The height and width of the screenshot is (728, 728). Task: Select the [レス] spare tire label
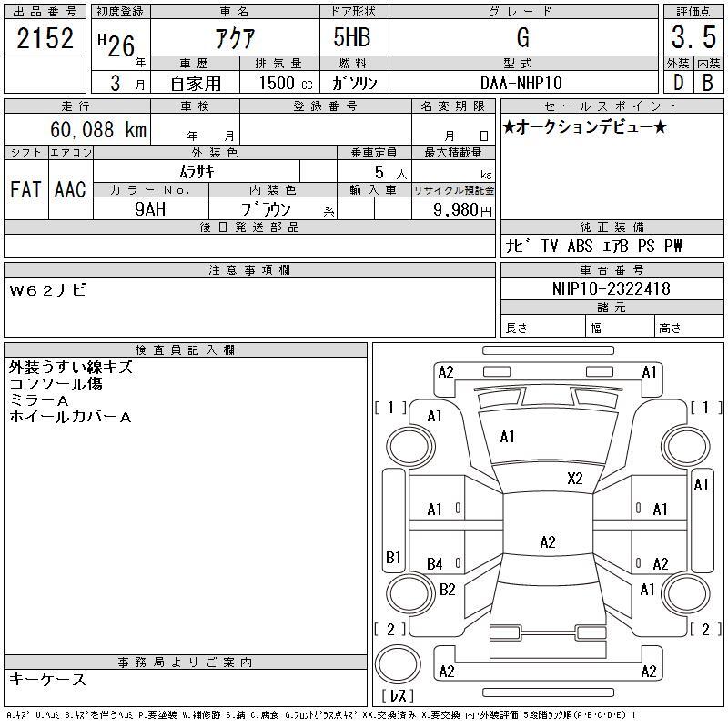click(398, 695)
